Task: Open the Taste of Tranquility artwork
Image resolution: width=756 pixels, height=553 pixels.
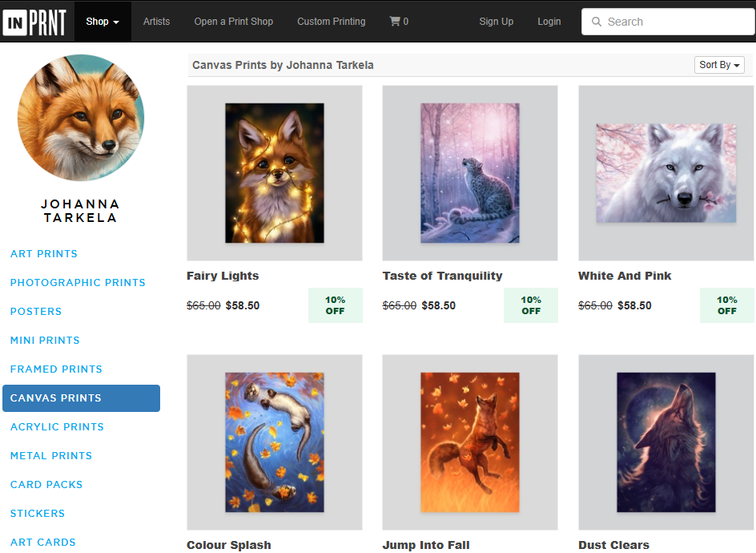Action: tap(470, 173)
